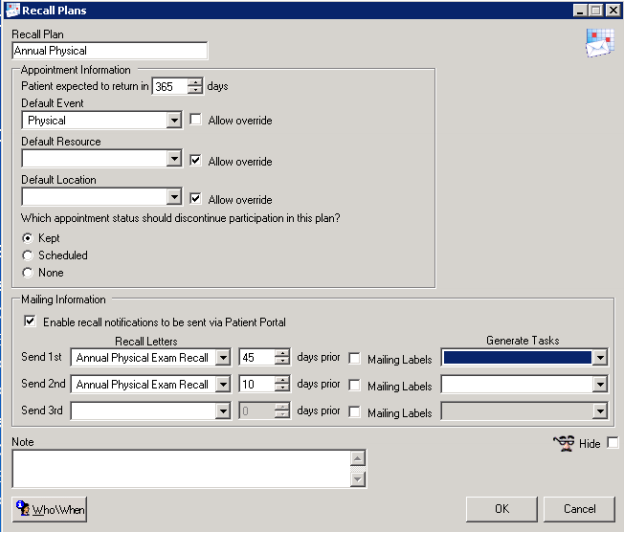
Task: Open the Send 1st recall letter dropdown
Action: coord(223,358)
